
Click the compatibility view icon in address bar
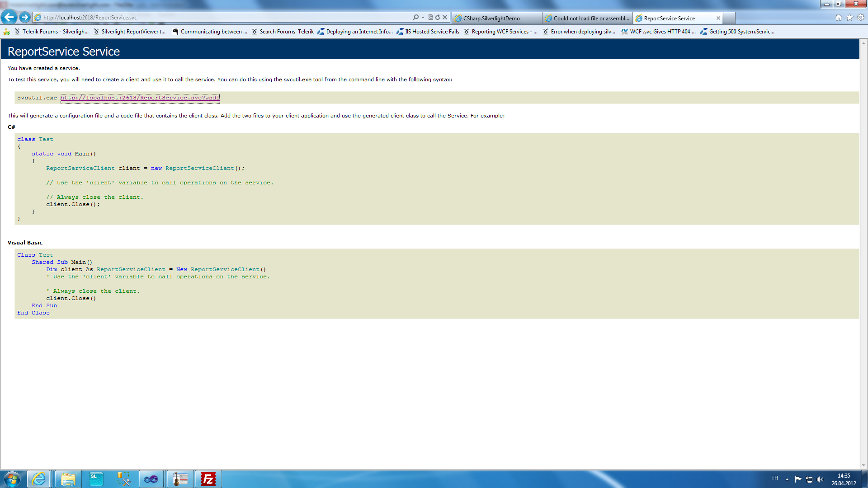tap(430, 18)
